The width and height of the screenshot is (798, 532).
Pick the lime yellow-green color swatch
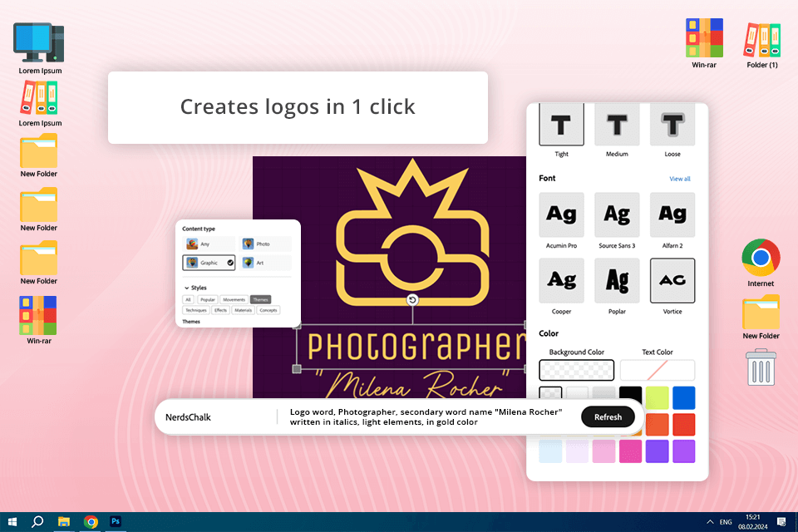[657, 398]
